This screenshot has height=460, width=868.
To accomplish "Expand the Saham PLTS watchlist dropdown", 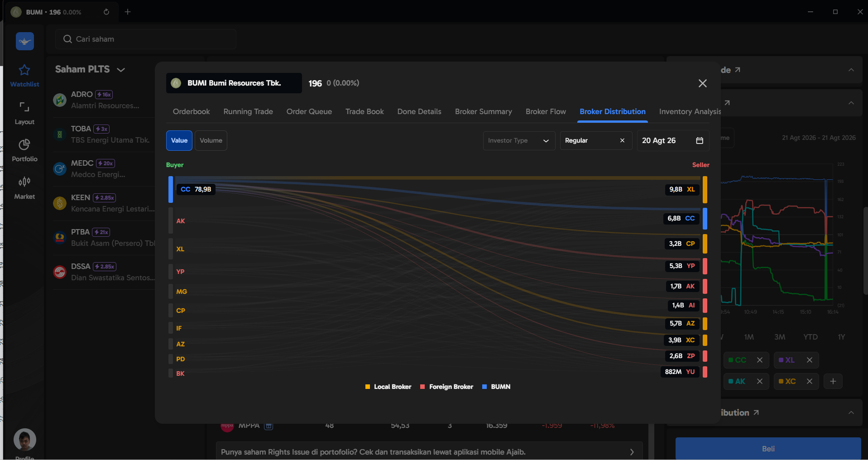I will pos(120,70).
